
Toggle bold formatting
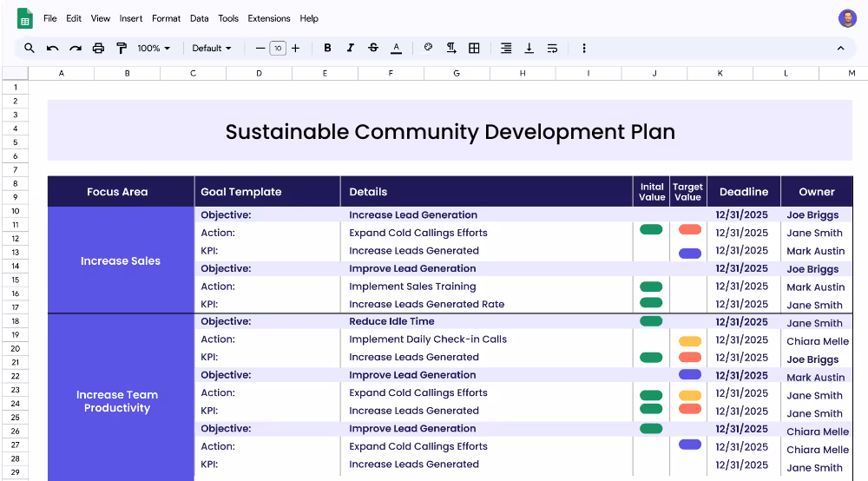point(327,49)
